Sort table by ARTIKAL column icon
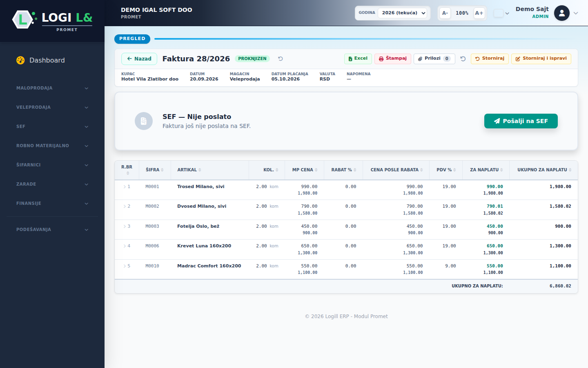588x368 pixels. click(200, 170)
